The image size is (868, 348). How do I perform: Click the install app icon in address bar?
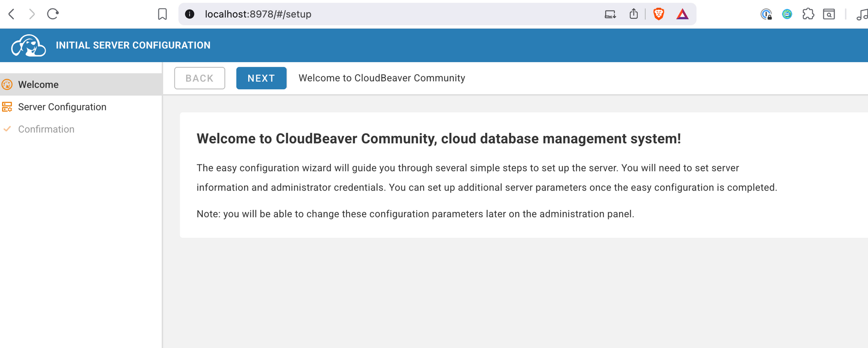(x=610, y=14)
